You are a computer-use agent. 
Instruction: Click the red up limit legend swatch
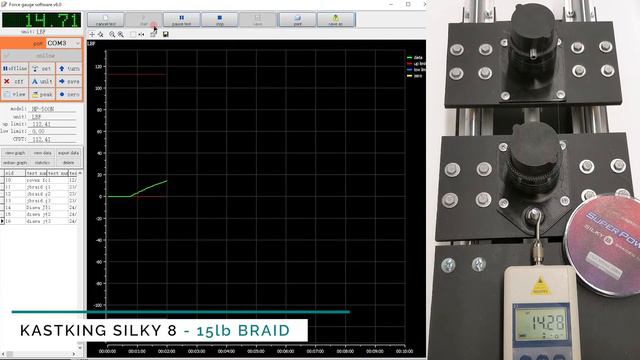pyautogui.click(x=409, y=64)
